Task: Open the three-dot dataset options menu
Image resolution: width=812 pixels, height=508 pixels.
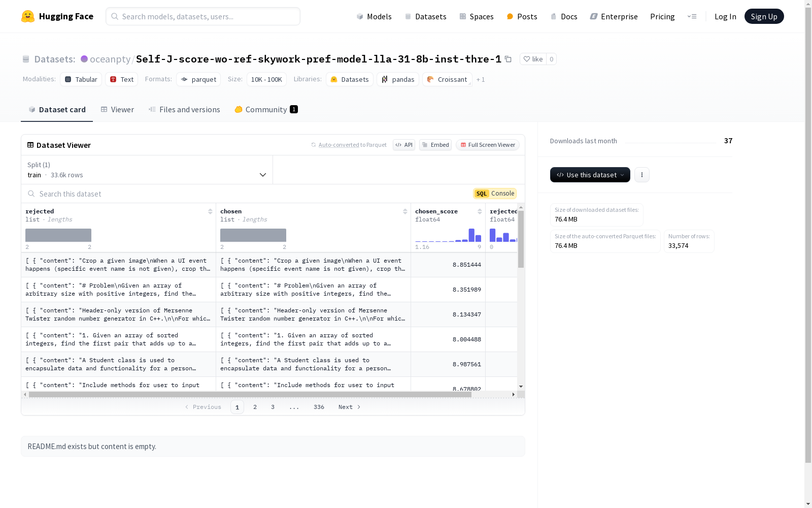Action: point(642,175)
